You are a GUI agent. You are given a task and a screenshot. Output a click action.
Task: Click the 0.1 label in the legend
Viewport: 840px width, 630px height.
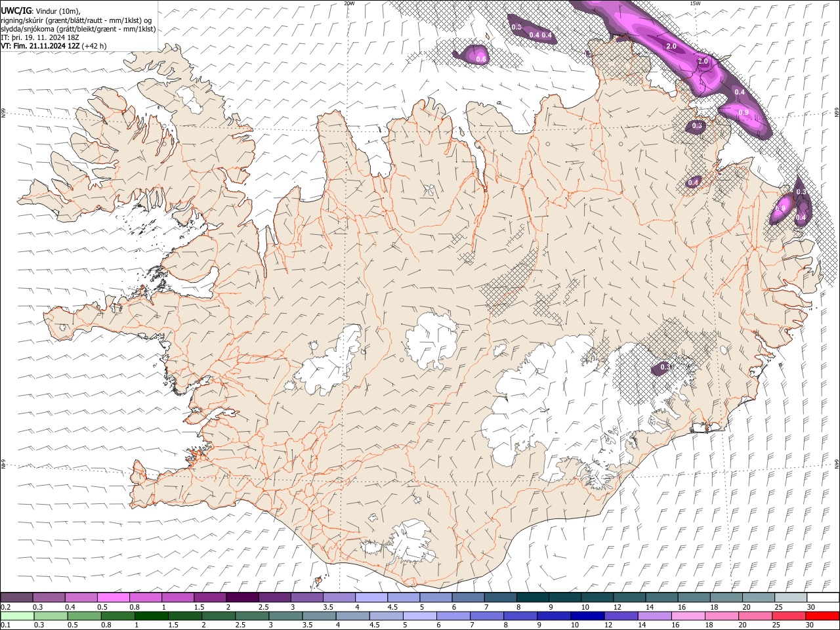click(x=6, y=625)
